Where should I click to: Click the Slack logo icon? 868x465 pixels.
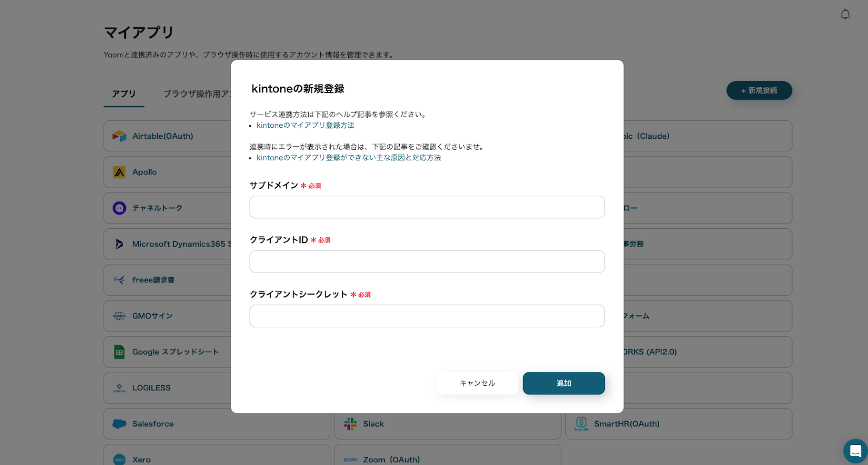[x=350, y=424]
